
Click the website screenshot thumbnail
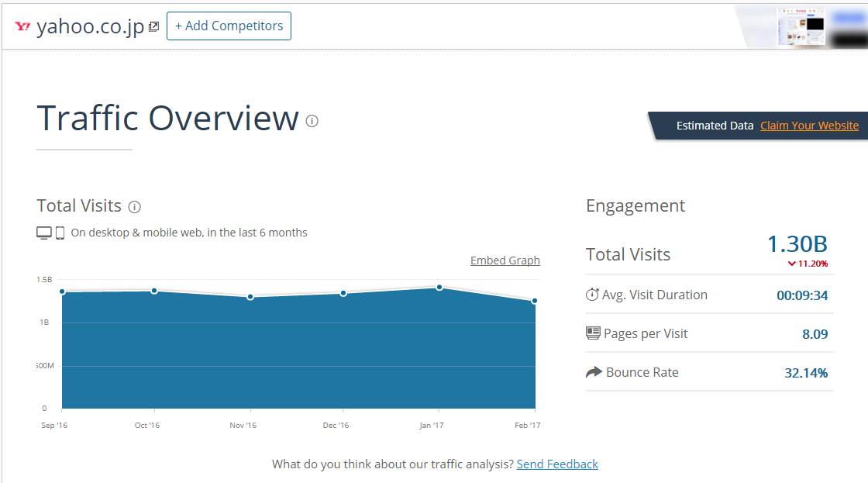click(x=801, y=26)
